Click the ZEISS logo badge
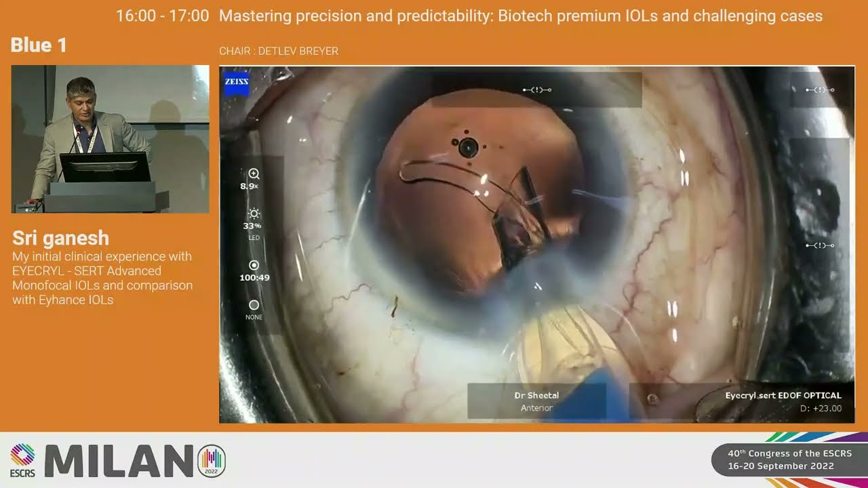868x488 pixels. coord(237,85)
